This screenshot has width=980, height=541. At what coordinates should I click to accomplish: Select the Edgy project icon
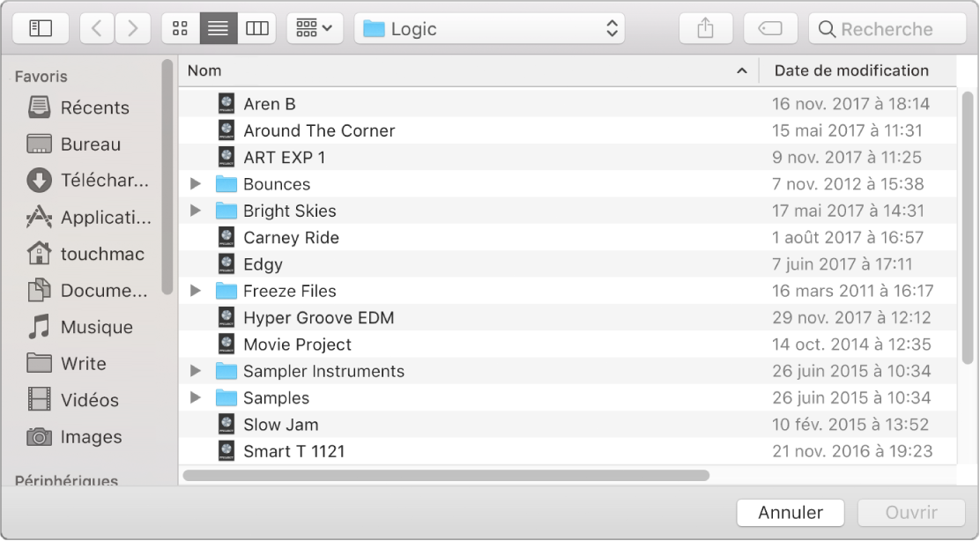pos(226,264)
